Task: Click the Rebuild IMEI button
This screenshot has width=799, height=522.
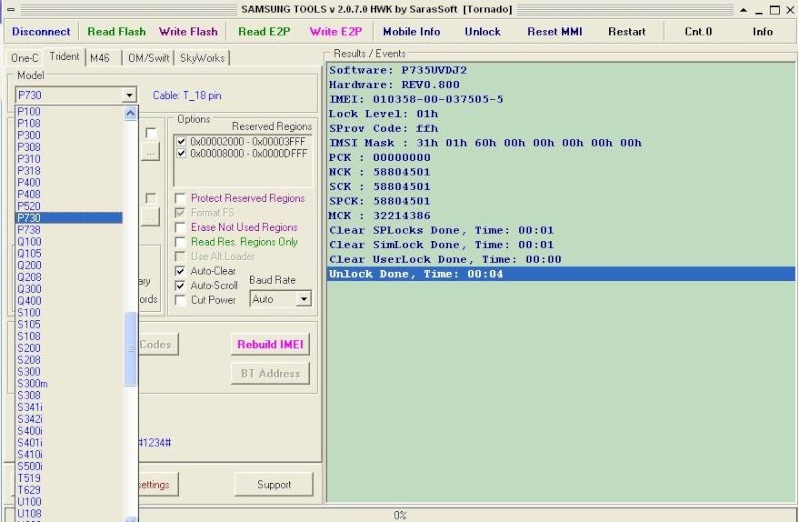Action: tap(270, 344)
